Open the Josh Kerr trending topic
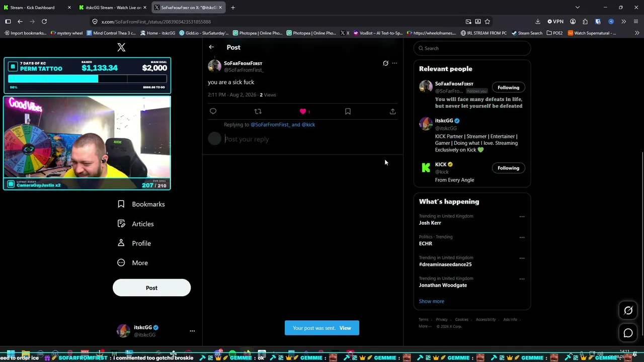Screen dimensions: 644x362 [430, 223]
